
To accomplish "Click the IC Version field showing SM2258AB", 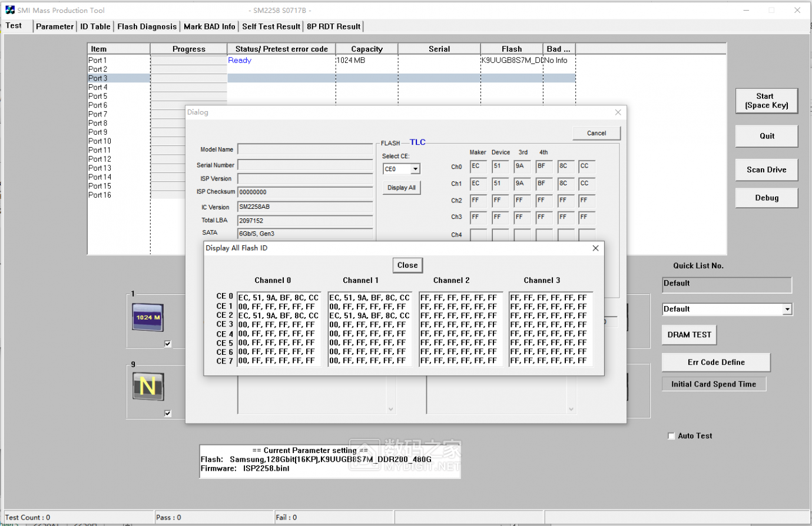I will click(305, 207).
